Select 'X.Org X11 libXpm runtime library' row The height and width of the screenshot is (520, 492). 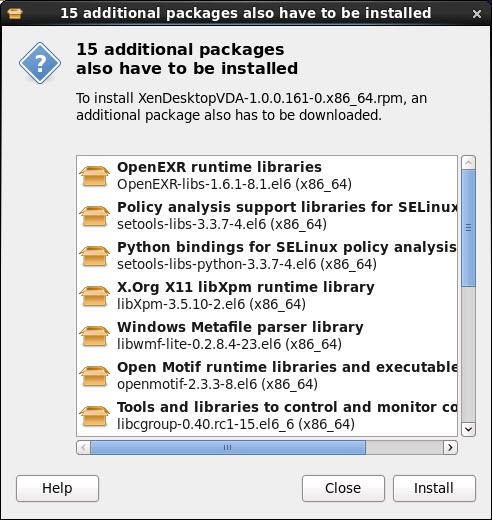pos(267,296)
